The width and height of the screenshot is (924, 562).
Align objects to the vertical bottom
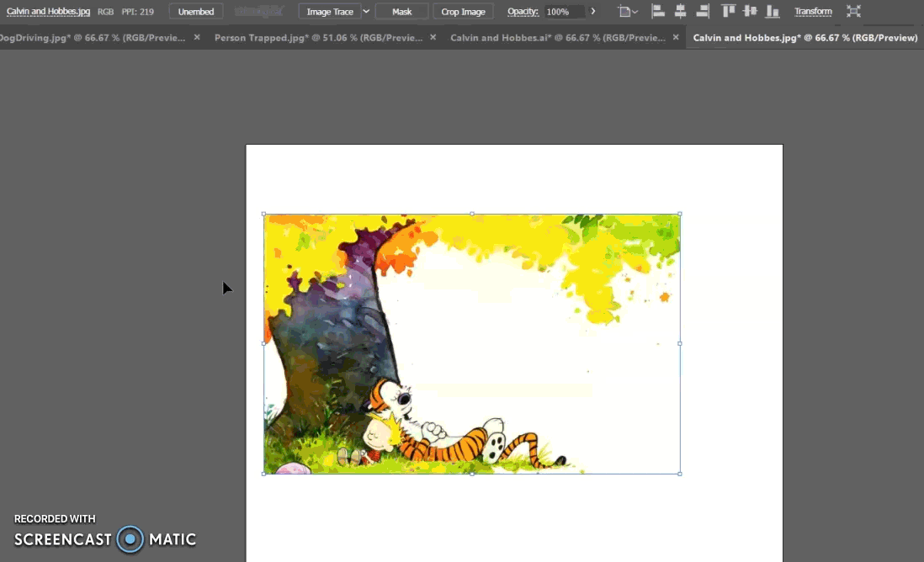click(x=772, y=11)
